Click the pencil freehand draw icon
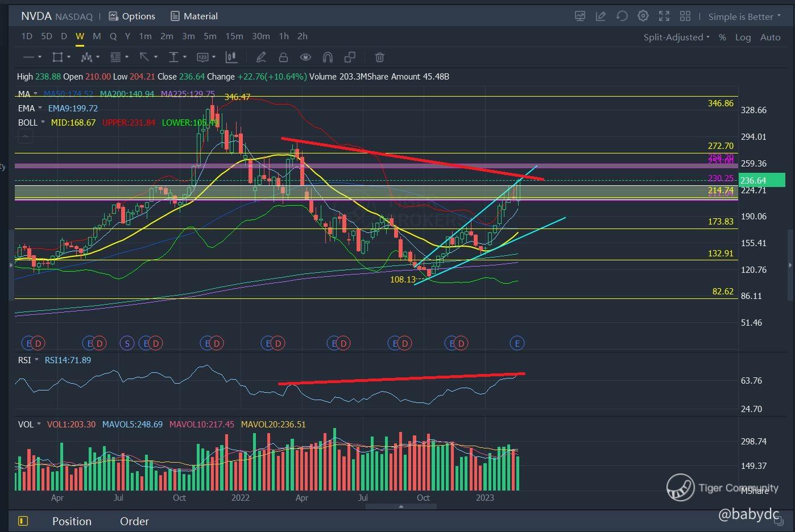 [261, 57]
